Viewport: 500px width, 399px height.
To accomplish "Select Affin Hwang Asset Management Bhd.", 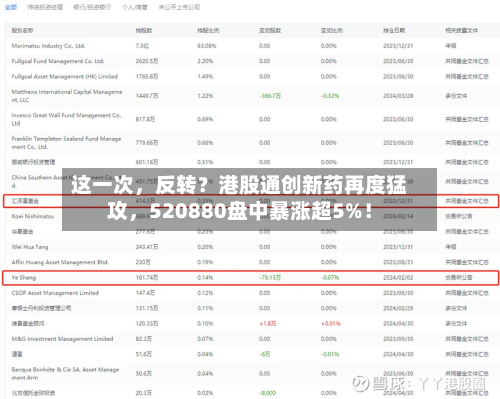I will (x=60, y=262).
